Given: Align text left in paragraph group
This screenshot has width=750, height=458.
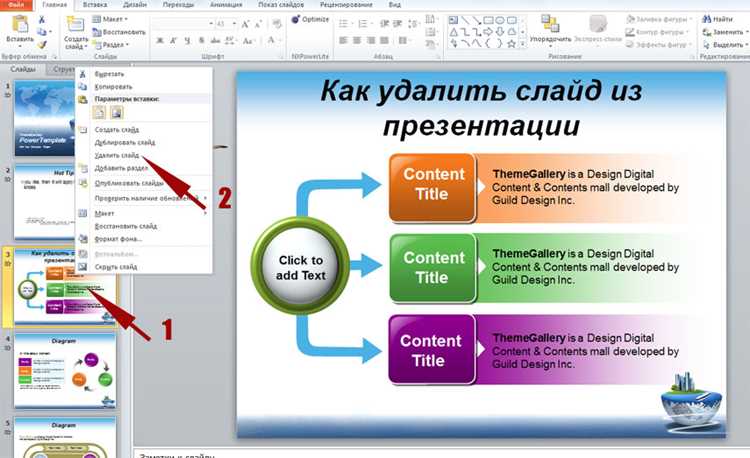Looking at the screenshot, I should pyautogui.click(x=343, y=41).
